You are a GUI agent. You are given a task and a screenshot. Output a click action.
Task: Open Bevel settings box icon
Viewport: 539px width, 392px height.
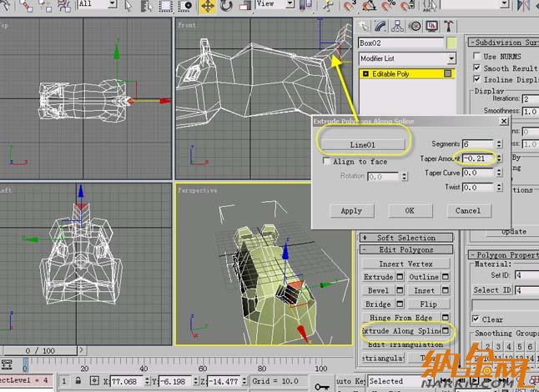400,290
